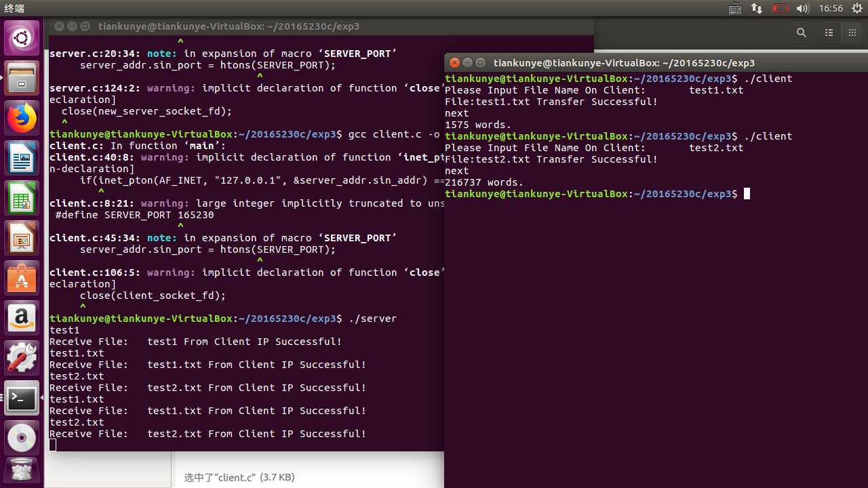Viewport: 868px width, 488px height.
Task: Minimize the right client terminal window
Action: tap(467, 62)
